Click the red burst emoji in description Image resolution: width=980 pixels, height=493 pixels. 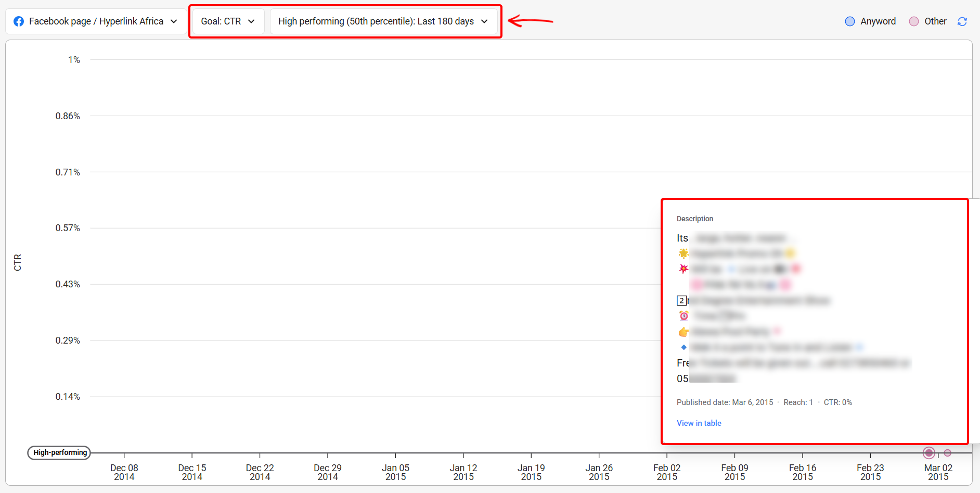coord(684,269)
